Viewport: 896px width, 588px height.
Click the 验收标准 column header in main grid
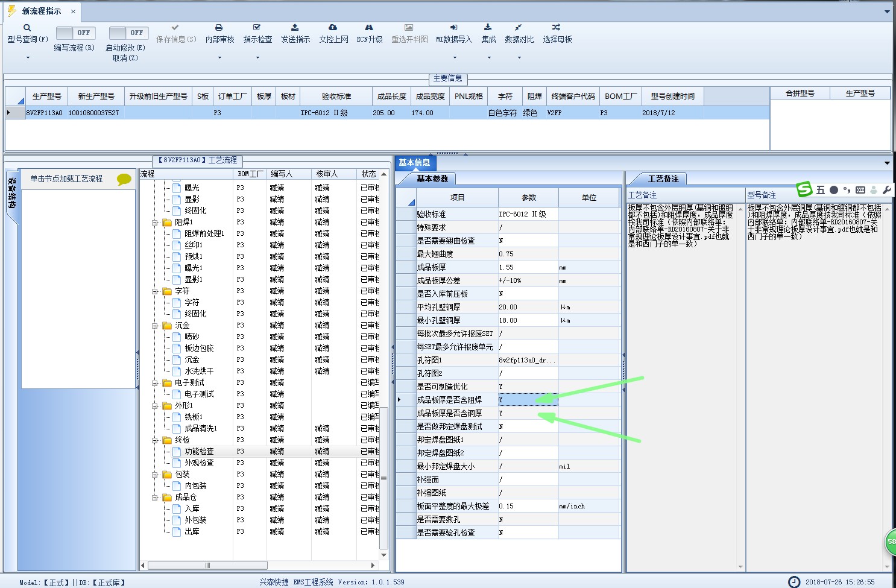[x=336, y=96]
